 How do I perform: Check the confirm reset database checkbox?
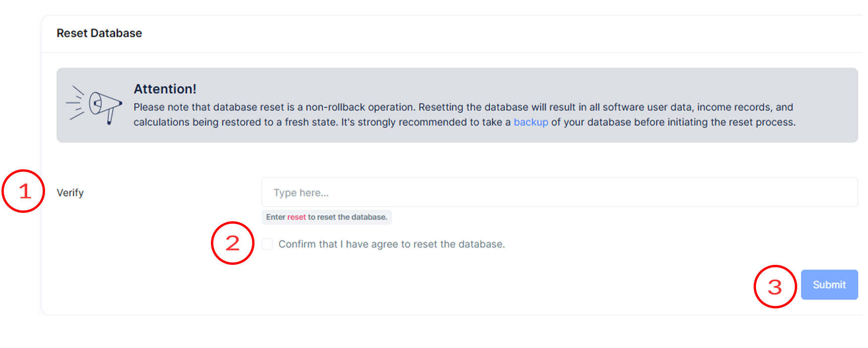267,244
